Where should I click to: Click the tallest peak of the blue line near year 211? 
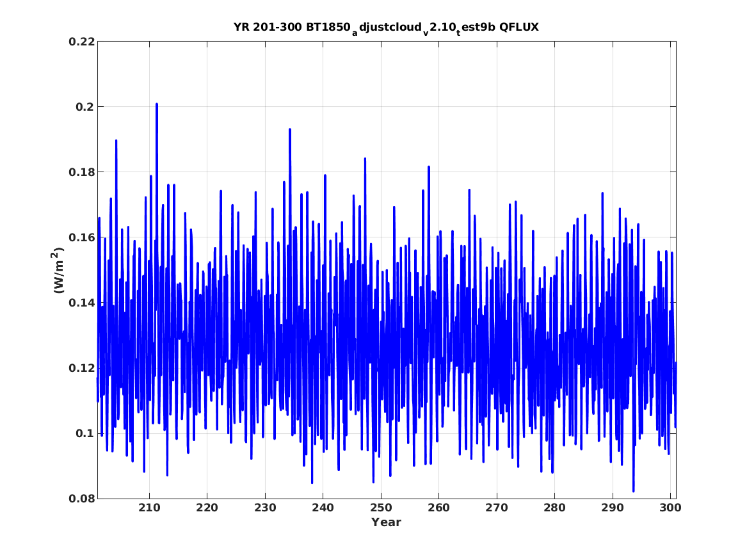pos(157,104)
